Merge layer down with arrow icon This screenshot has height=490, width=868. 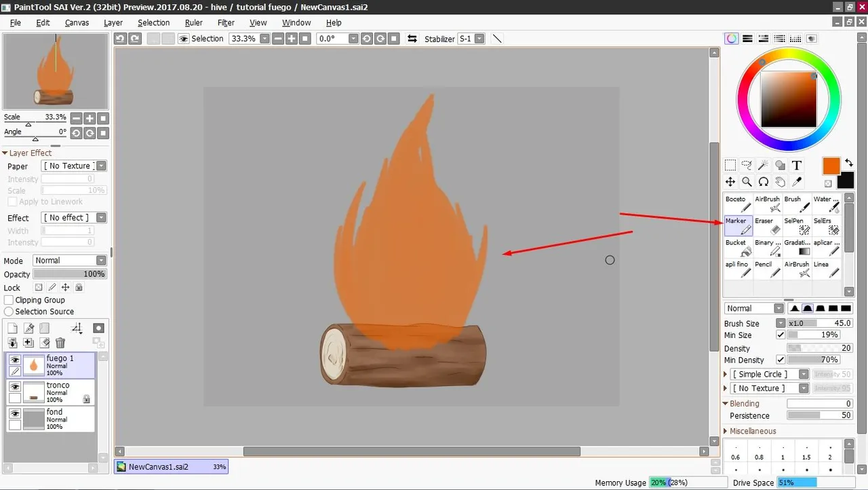pyautogui.click(x=12, y=343)
